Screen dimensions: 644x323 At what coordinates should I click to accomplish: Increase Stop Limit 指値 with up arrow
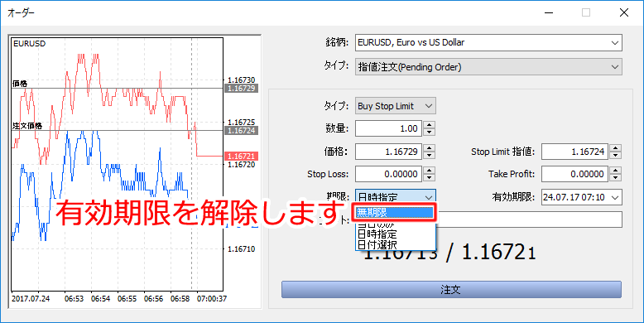pos(615,148)
